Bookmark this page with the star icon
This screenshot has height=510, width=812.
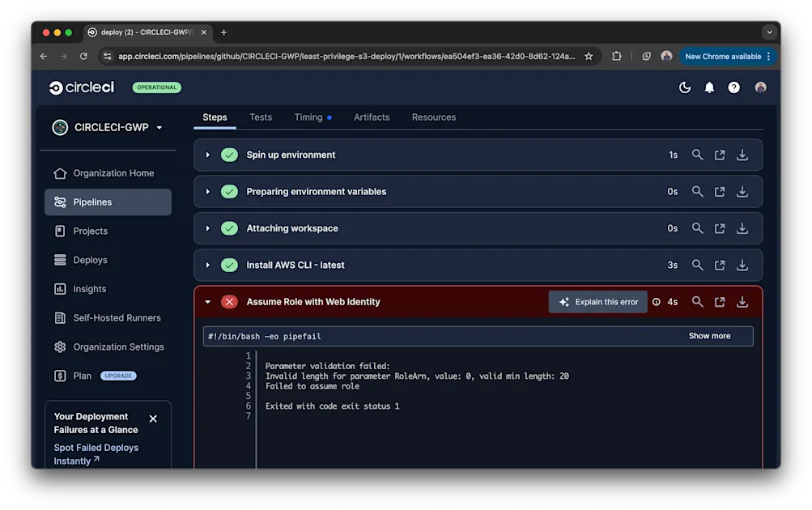(589, 56)
